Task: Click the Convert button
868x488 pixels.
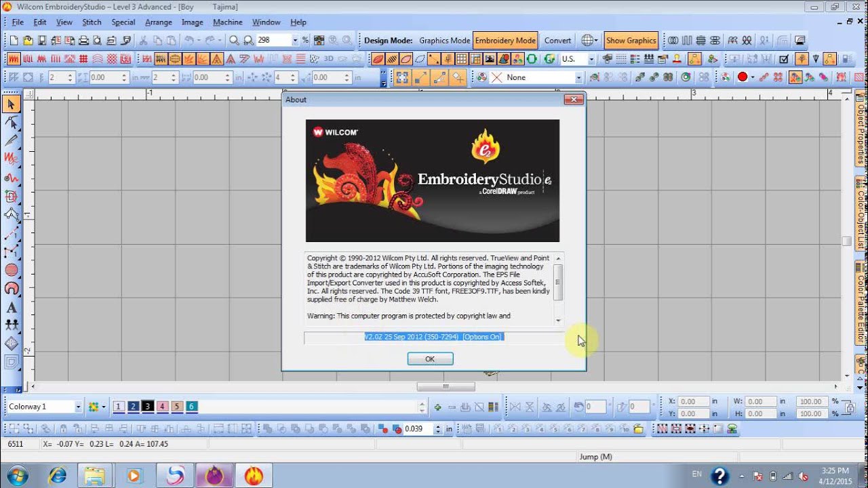Action: (x=557, y=41)
